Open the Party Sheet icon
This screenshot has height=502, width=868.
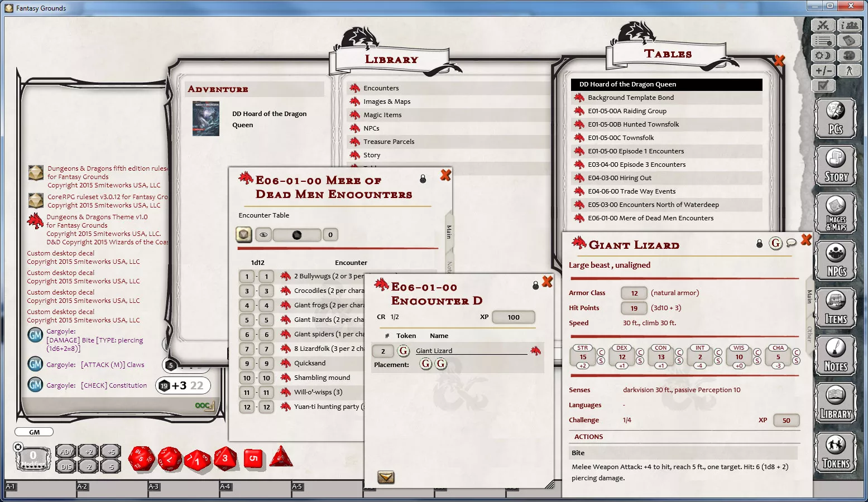click(849, 26)
